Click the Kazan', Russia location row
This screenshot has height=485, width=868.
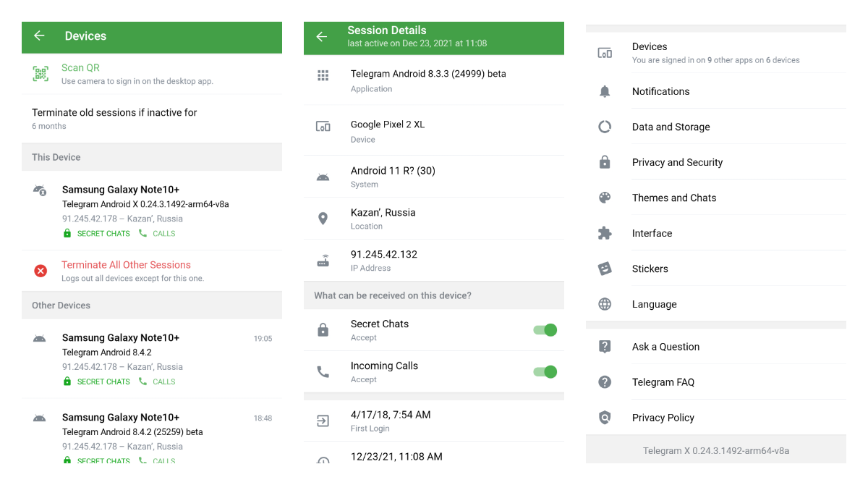(x=434, y=219)
